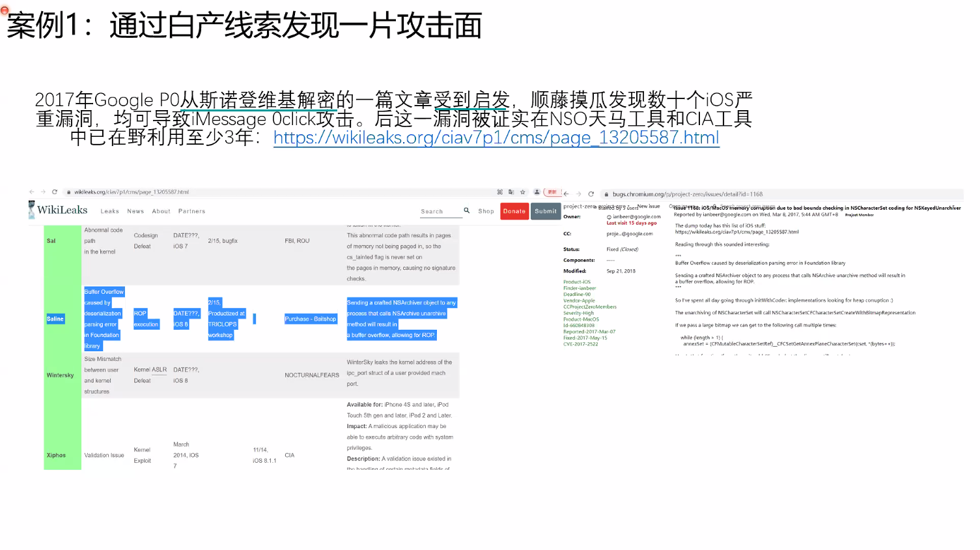This screenshot has height=550, width=980.
Task: Click the FBI, ROU table cell
Action: click(297, 241)
